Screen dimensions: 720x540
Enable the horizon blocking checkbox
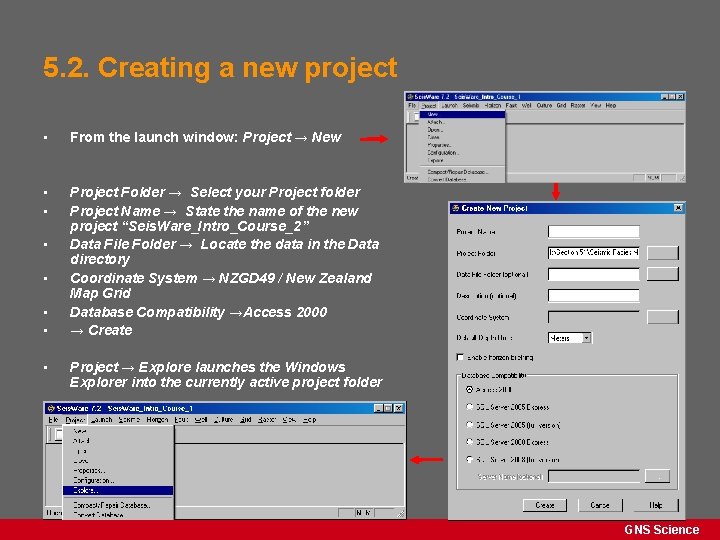[460, 357]
